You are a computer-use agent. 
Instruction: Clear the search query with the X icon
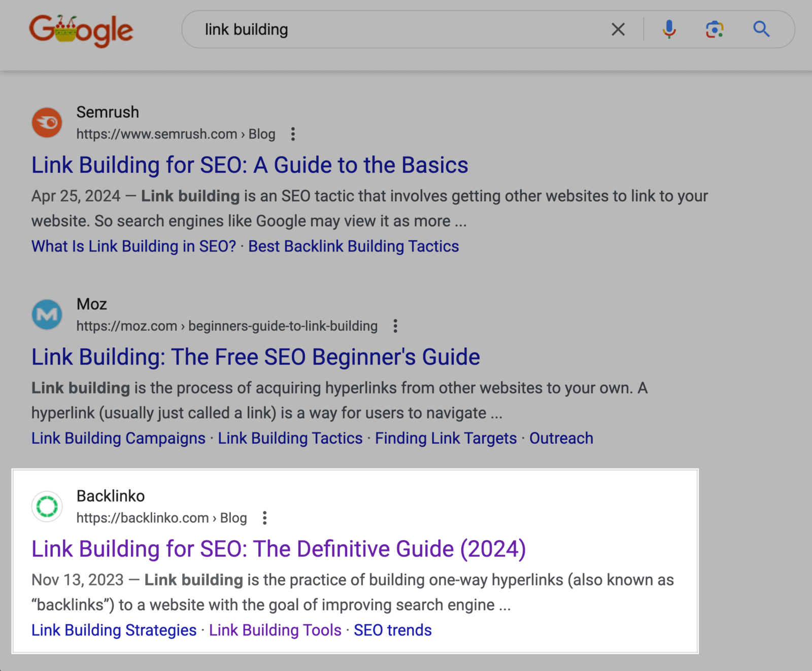[618, 29]
